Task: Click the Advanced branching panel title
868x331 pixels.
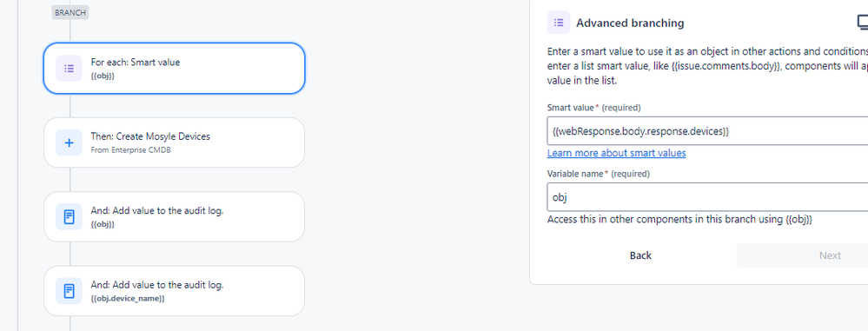Action: [x=630, y=23]
